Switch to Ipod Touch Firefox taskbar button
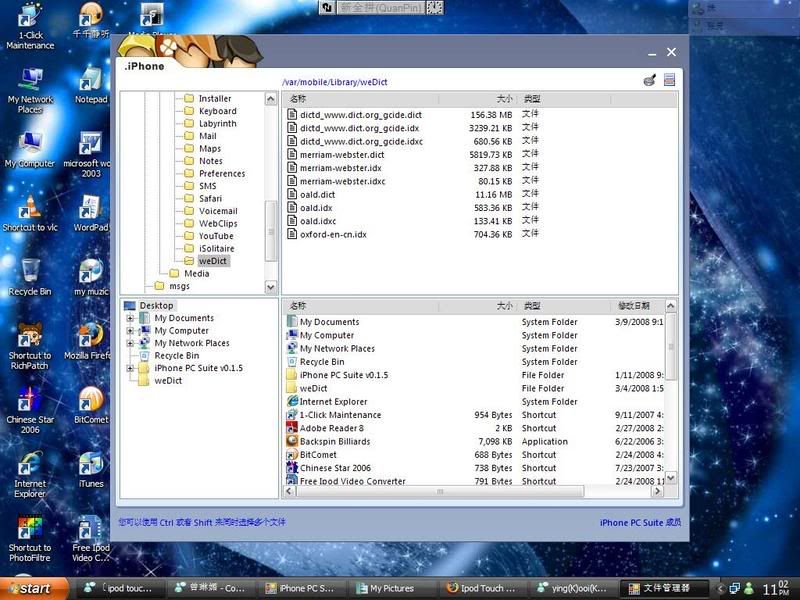Image resolution: width=800 pixels, height=600 pixels. (x=483, y=588)
